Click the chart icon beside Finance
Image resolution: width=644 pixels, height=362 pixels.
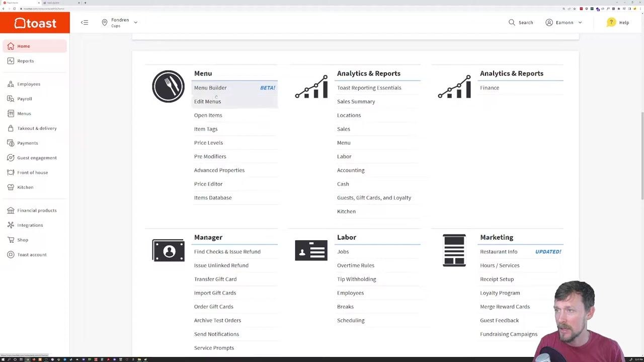(x=454, y=86)
